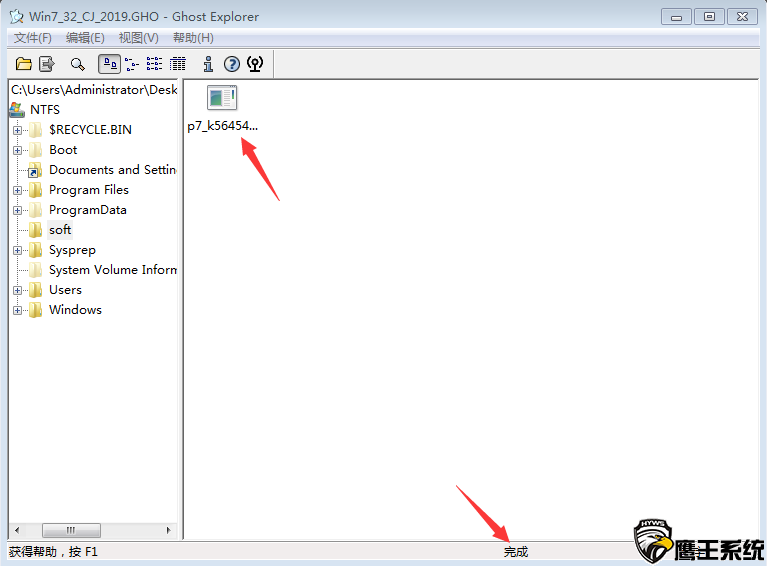Open the 帮助(H) menu

[193, 38]
